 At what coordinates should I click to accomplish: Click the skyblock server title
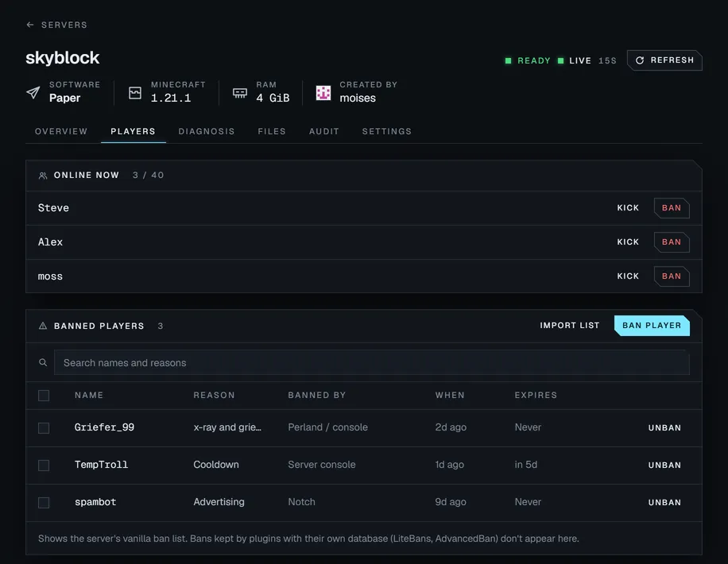(x=62, y=58)
